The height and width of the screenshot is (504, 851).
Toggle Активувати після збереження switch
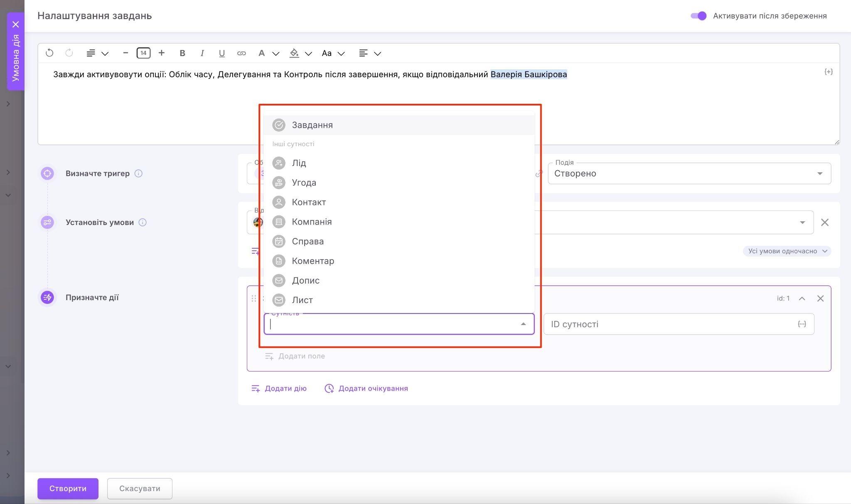(698, 16)
